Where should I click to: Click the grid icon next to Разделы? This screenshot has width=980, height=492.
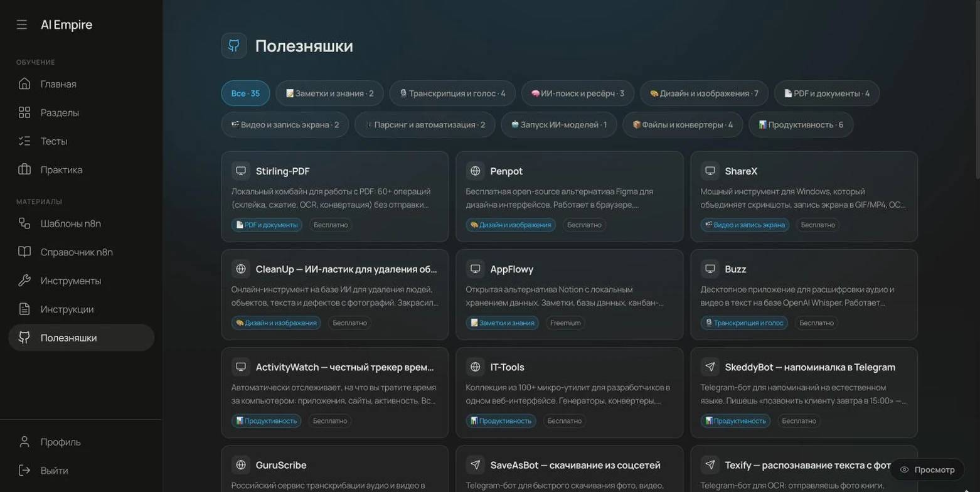click(x=24, y=113)
